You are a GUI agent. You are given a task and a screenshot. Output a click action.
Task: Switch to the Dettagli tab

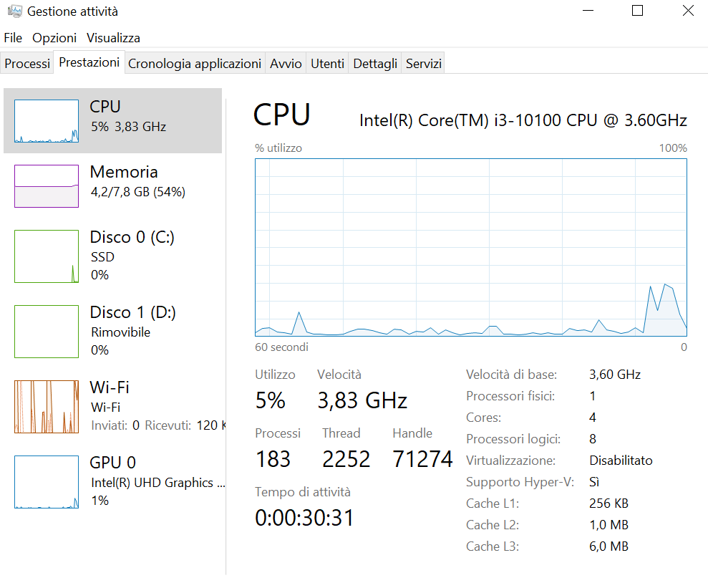[375, 64]
